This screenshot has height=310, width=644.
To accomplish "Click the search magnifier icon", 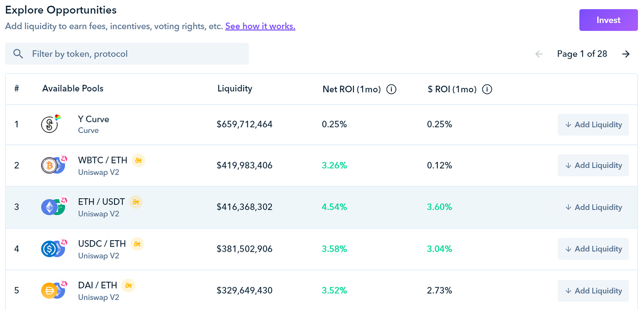I will [x=18, y=54].
